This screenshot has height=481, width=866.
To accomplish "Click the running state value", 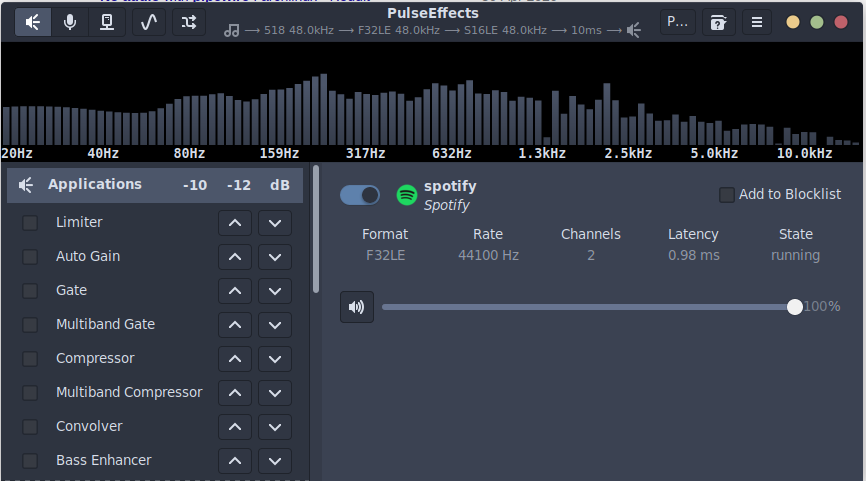I will tap(795, 256).
